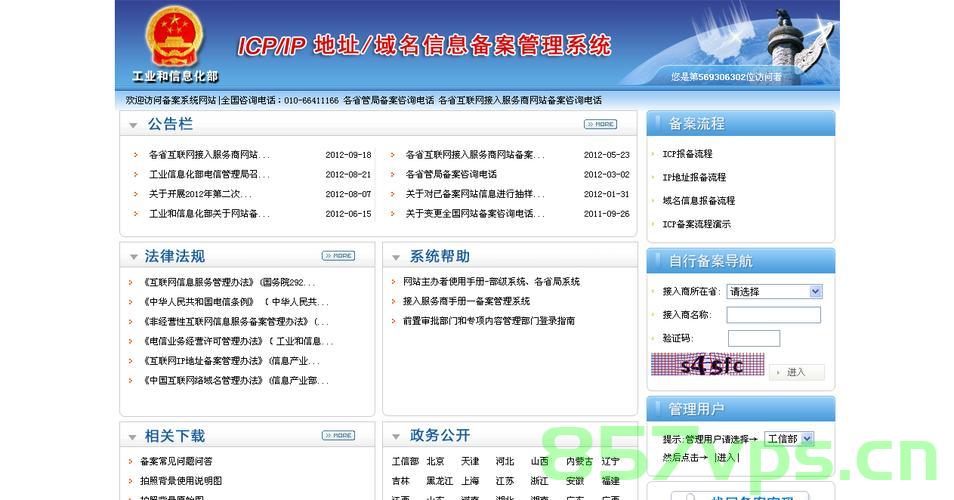Open 域名信息报备流程 link
The height and width of the screenshot is (500, 954).
click(x=698, y=200)
